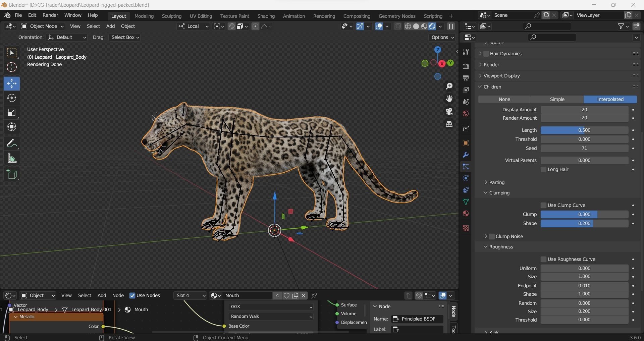Open the Object Mode dropdown
The width and height of the screenshot is (644, 341).
[42, 26]
